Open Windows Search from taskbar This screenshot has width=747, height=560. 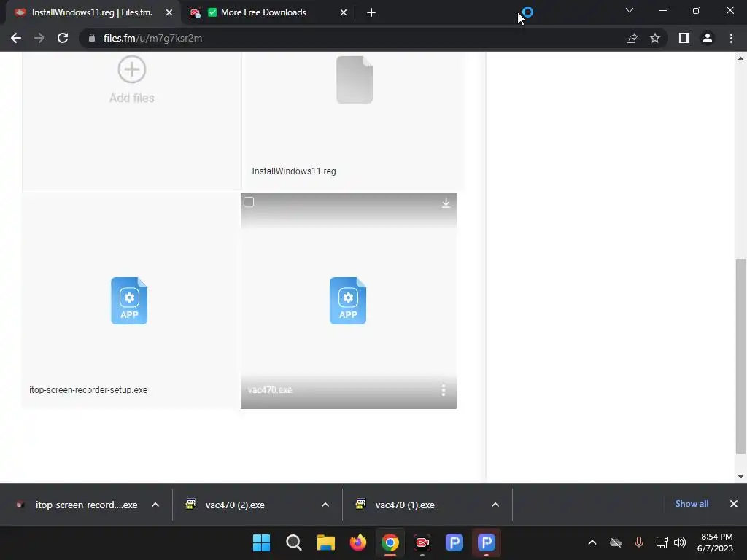293,542
